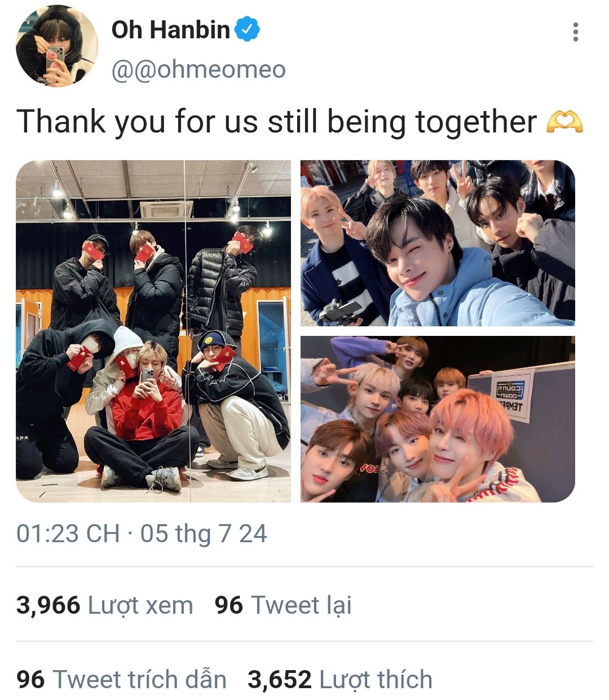
Task: Open the 96 Tweet trích dẫn list
Action: [121, 679]
